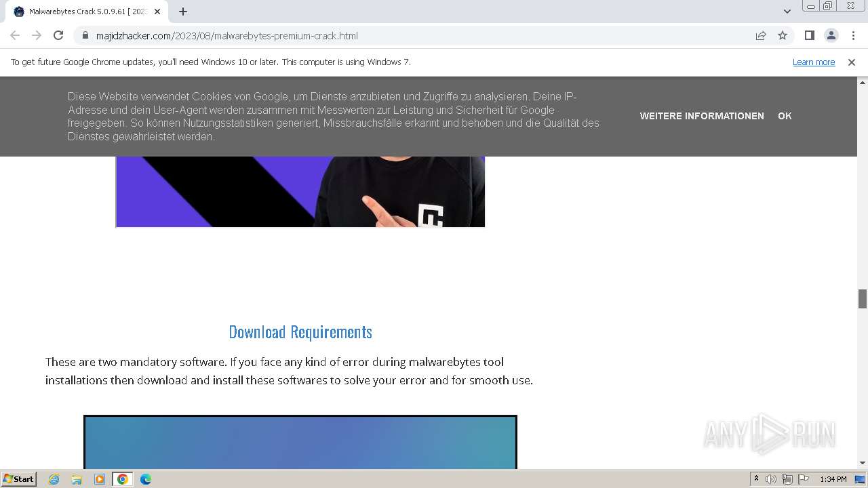The width and height of the screenshot is (868, 488).
Task: Share this page via the share icon
Action: (761, 35)
